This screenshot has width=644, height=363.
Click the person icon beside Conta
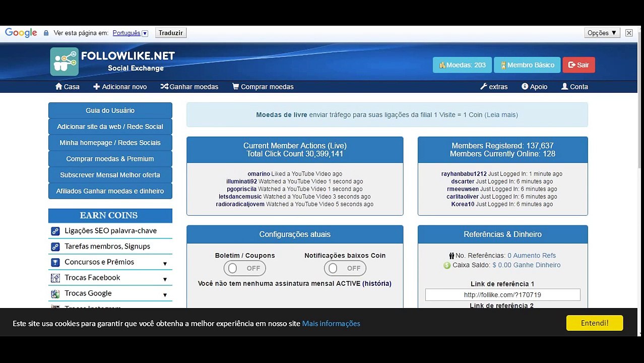[x=564, y=87]
